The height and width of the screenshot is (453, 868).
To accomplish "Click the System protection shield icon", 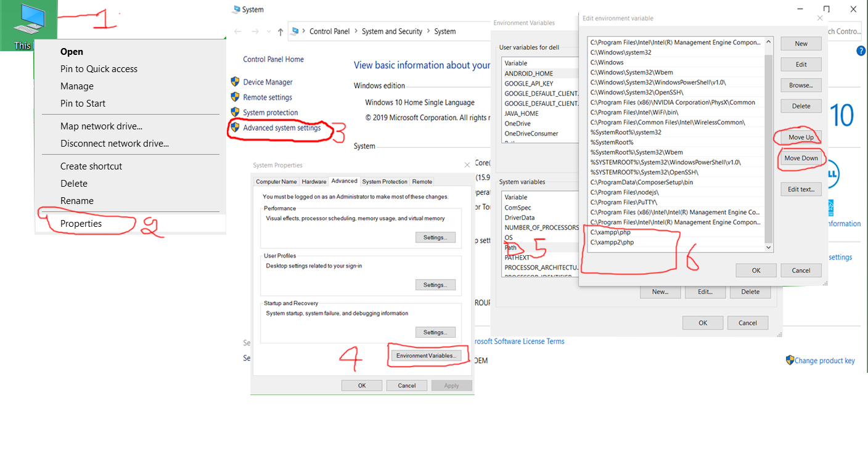I will tap(235, 112).
